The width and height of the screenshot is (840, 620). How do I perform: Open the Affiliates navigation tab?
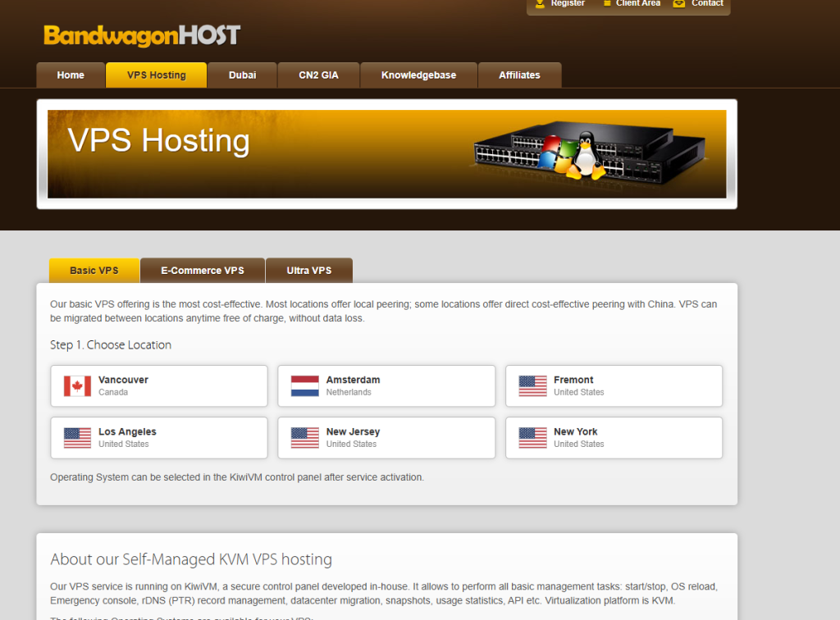[x=519, y=75]
